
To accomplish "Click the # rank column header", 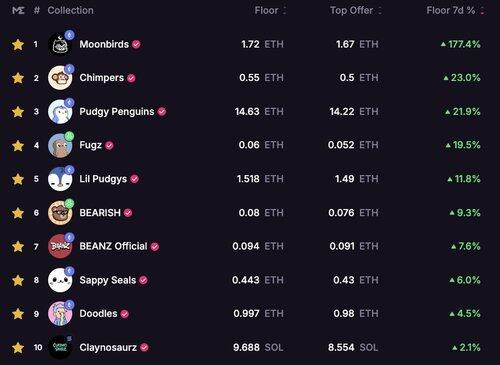I will pos(37,10).
